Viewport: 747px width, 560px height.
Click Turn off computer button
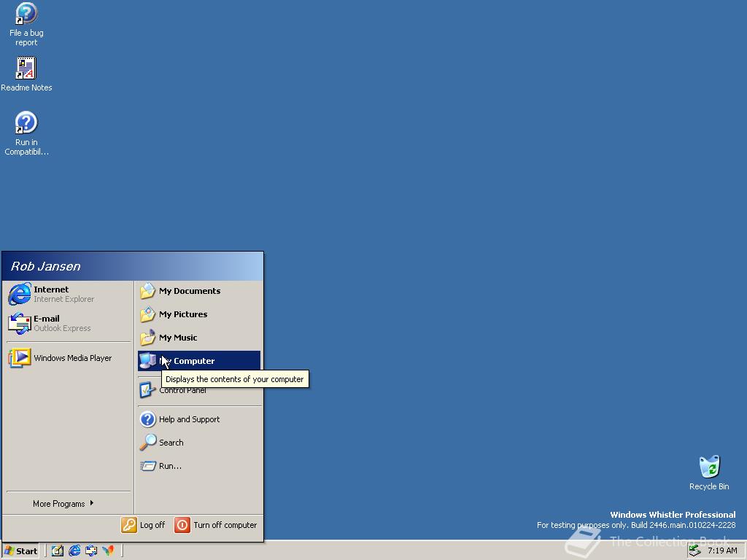216,525
